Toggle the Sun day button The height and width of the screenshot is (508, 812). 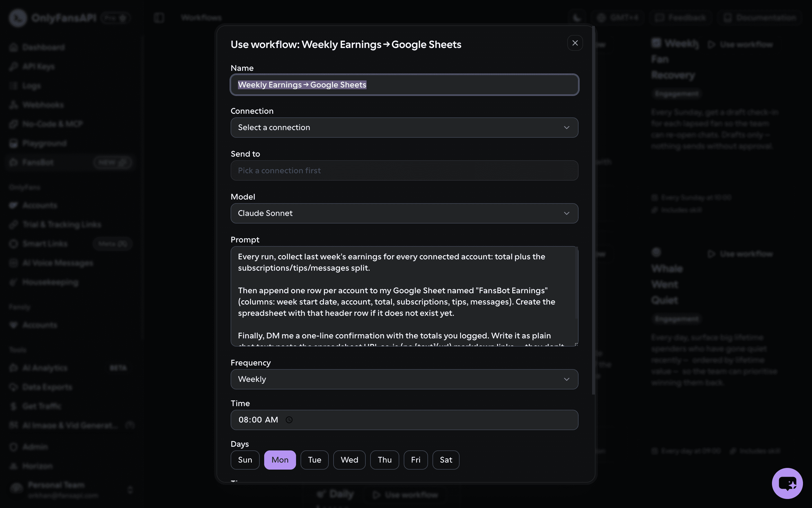245,460
